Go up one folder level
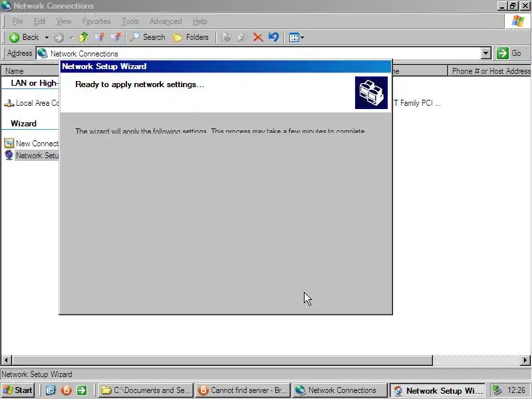532x399 pixels. [84, 37]
